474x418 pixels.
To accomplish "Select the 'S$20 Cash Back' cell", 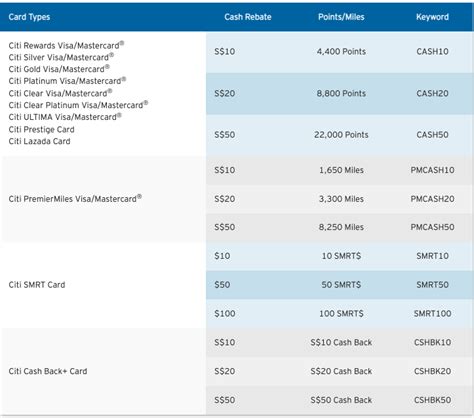I will coord(341,371).
